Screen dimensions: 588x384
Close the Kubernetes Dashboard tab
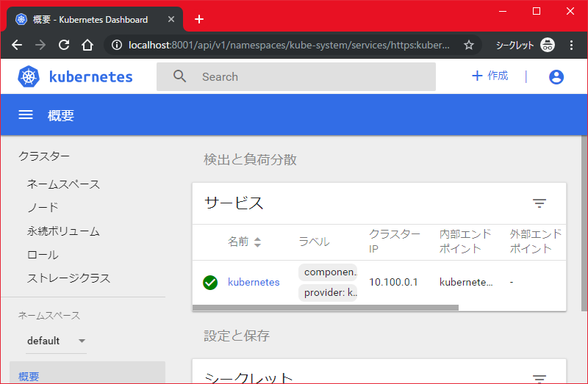click(x=171, y=19)
